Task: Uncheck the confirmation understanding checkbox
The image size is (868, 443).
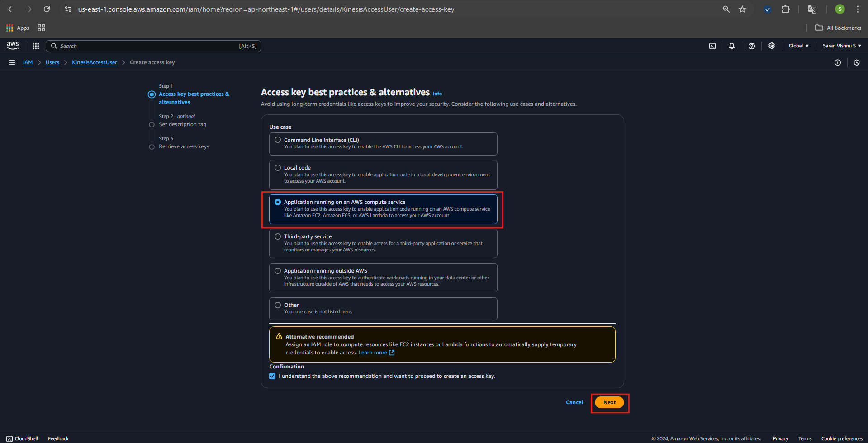Action: pos(272,376)
